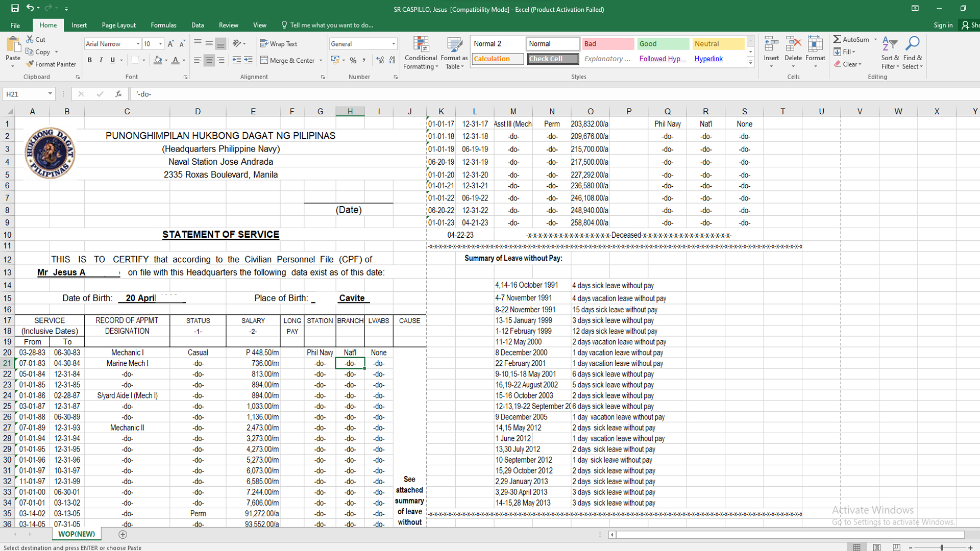Click the Sort & Filter icon
Screen dimensions: 980x551
tap(890, 45)
